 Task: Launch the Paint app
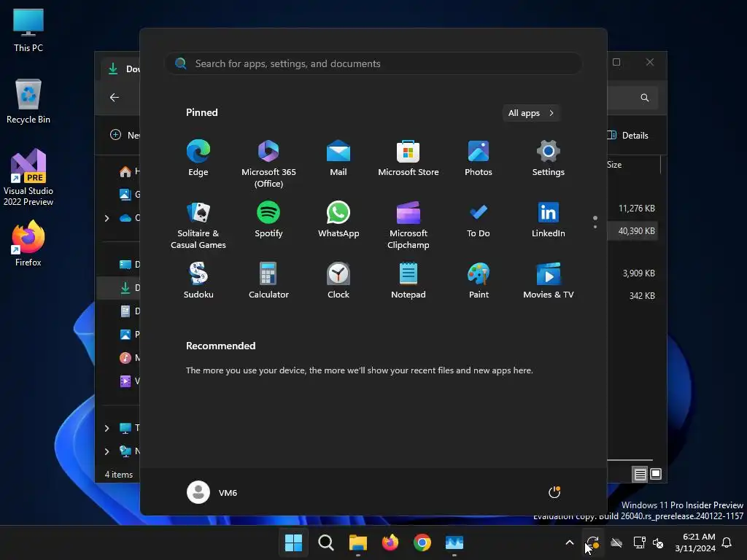click(479, 281)
